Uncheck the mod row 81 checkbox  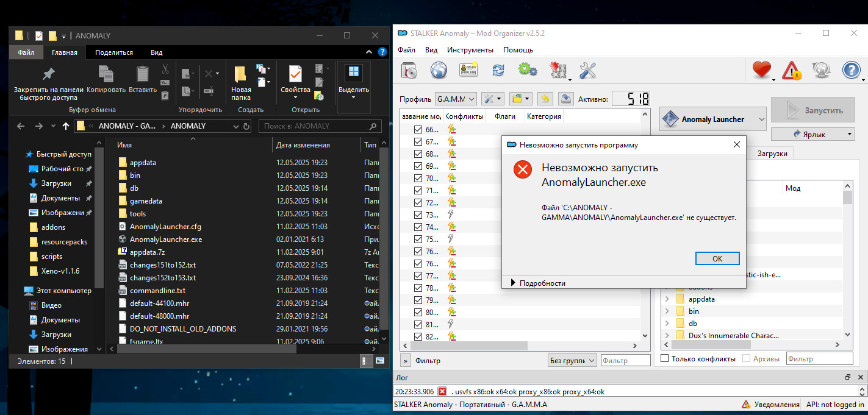418,324
